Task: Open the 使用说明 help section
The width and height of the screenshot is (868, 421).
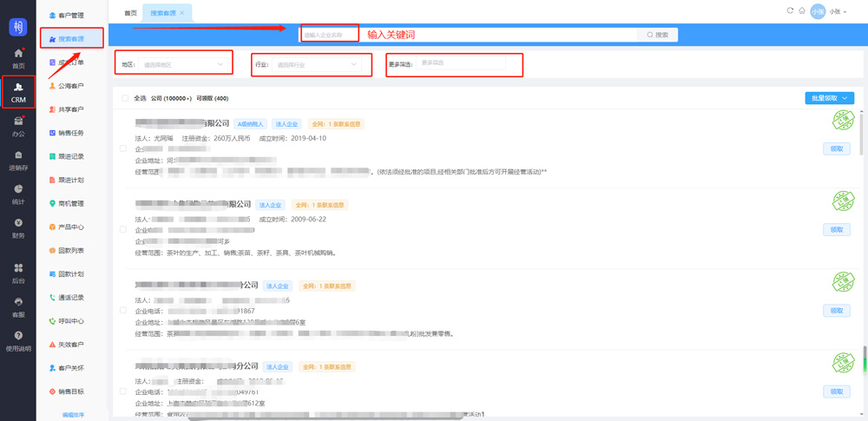Action: coord(18,341)
